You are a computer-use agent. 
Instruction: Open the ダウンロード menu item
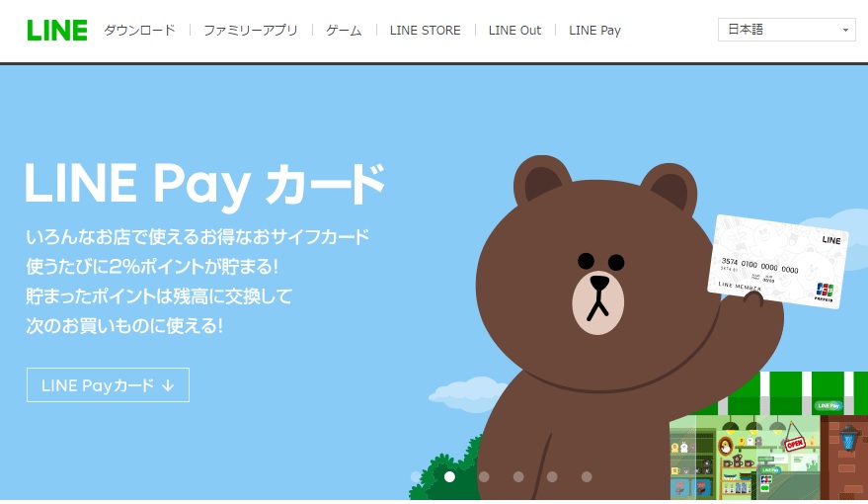point(139,31)
